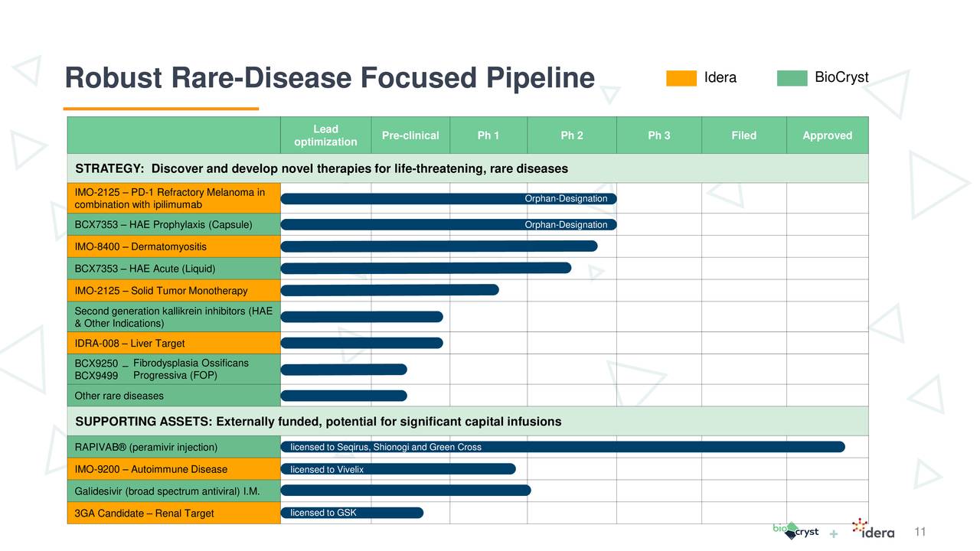
Task: Click the 'Ph 1' column header
Action: (x=488, y=135)
